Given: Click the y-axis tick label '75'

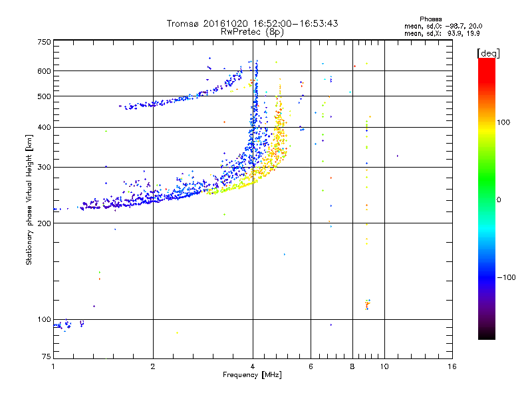Looking at the screenshot, I should pos(47,356).
